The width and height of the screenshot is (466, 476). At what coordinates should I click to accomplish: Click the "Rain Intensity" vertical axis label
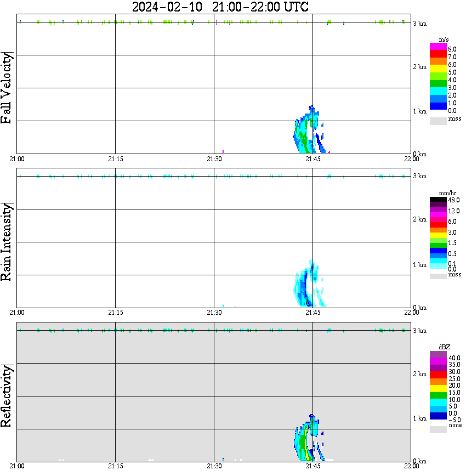tap(6, 242)
